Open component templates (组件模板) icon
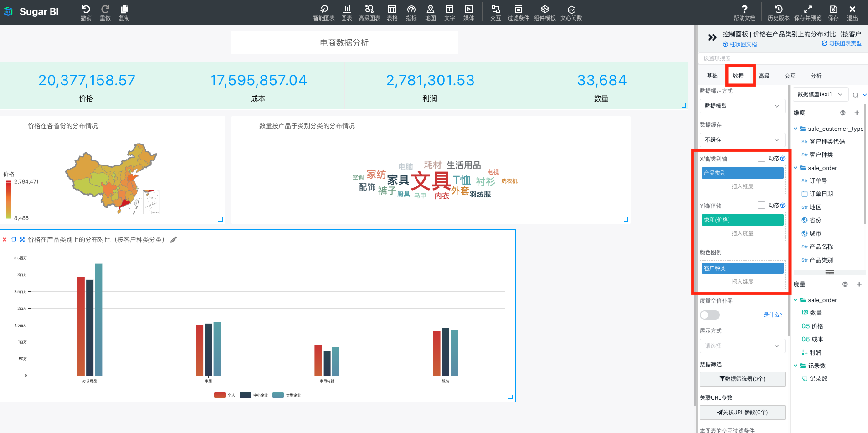The height and width of the screenshot is (433, 868). (545, 9)
